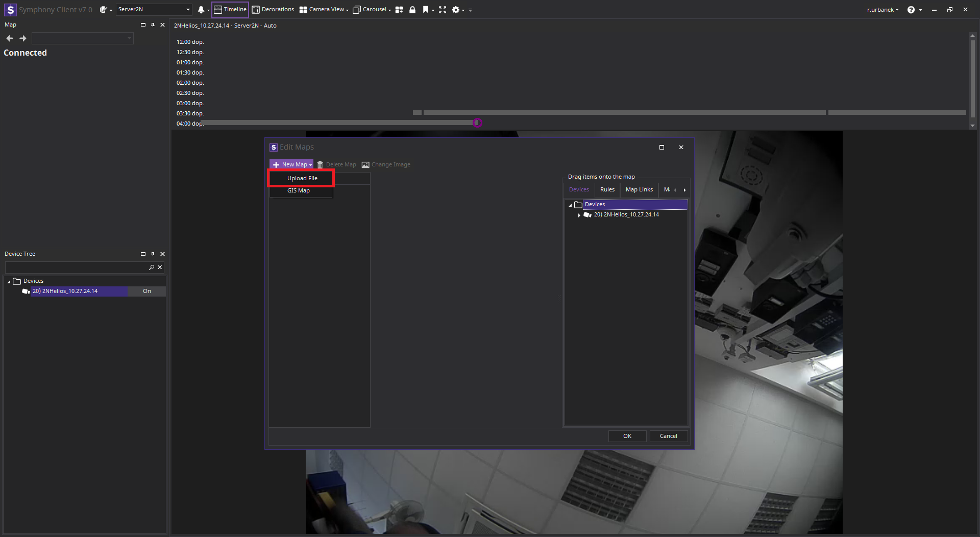Click the alarm bell icon in toolbar
The height and width of the screenshot is (537, 980).
click(201, 10)
